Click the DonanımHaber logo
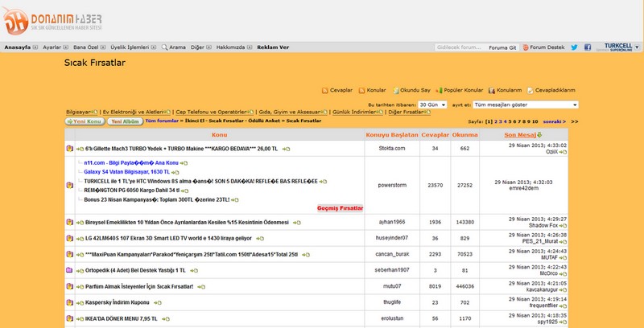Image resolution: width=644 pixels, height=328 pixels. 52,21
